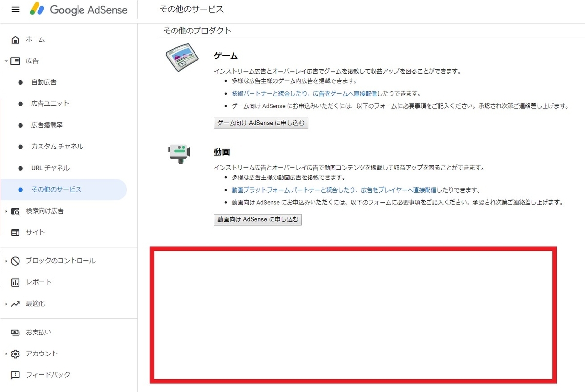Image resolution: width=585 pixels, height=392 pixels.
Task: Click the その他のプロダクト section heading
Action: [197, 31]
